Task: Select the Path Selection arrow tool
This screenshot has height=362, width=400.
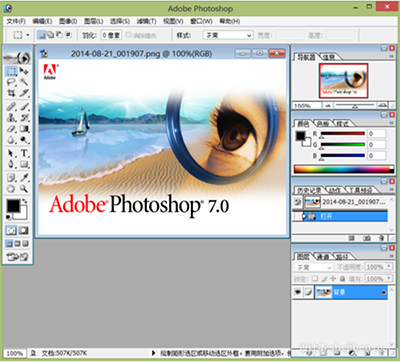Action: click(x=11, y=153)
